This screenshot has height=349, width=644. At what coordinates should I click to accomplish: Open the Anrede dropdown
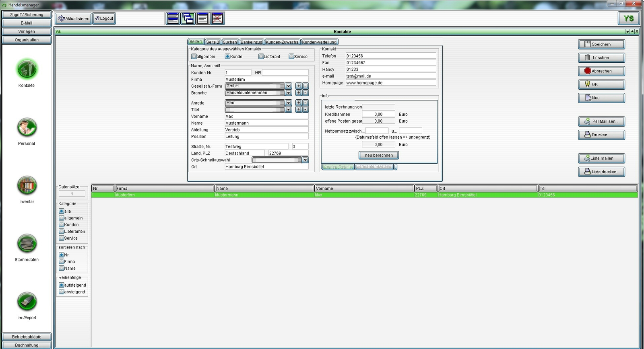point(288,103)
